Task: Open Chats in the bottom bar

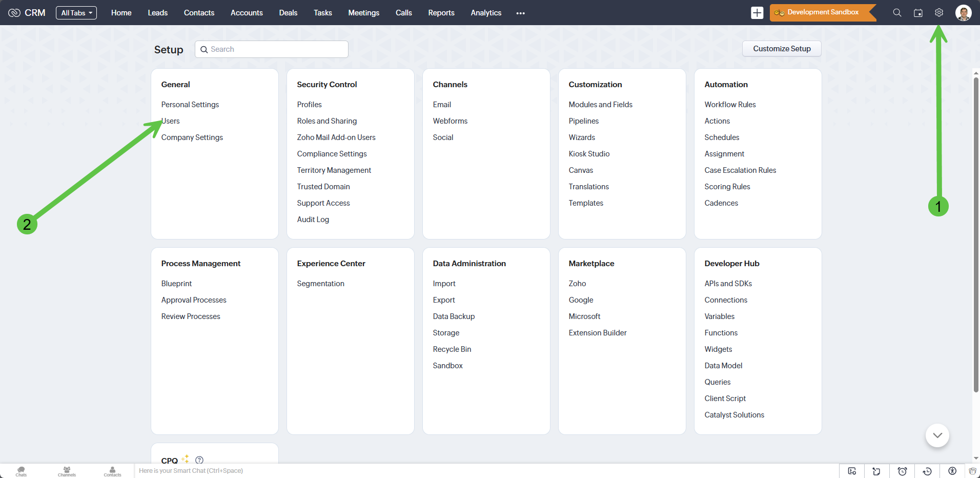Action: pyautogui.click(x=21, y=471)
